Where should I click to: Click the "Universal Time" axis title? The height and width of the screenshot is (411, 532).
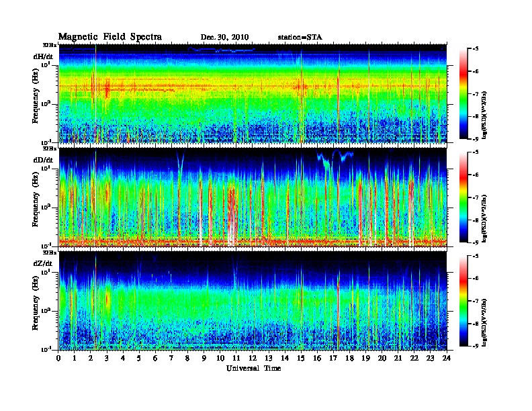tap(253, 368)
